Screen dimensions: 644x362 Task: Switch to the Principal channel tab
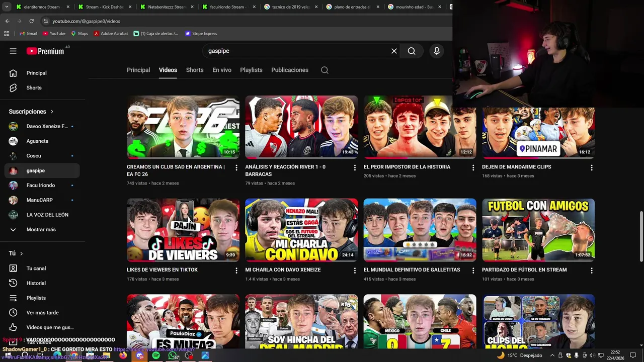click(x=138, y=70)
